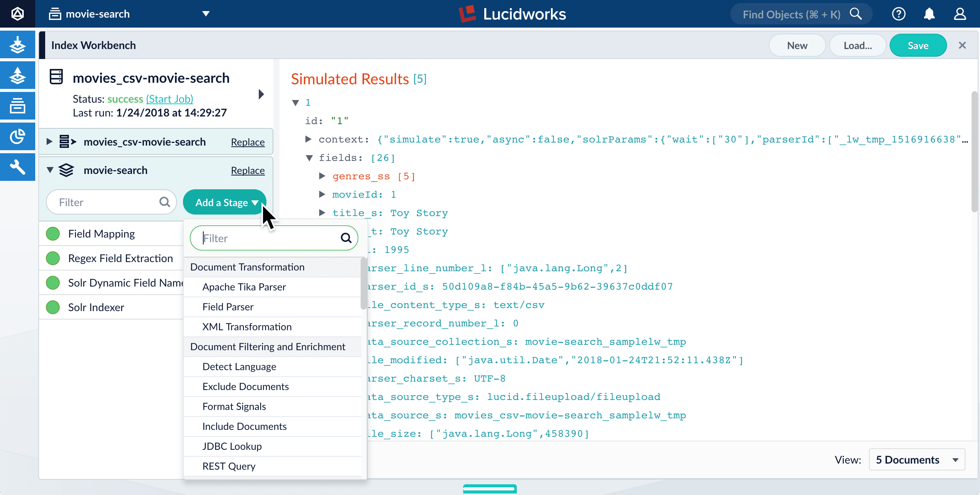Focus the pipeline stages Filter field
The height and width of the screenshot is (495, 980).
pyautogui.click(x=111, y=202)
